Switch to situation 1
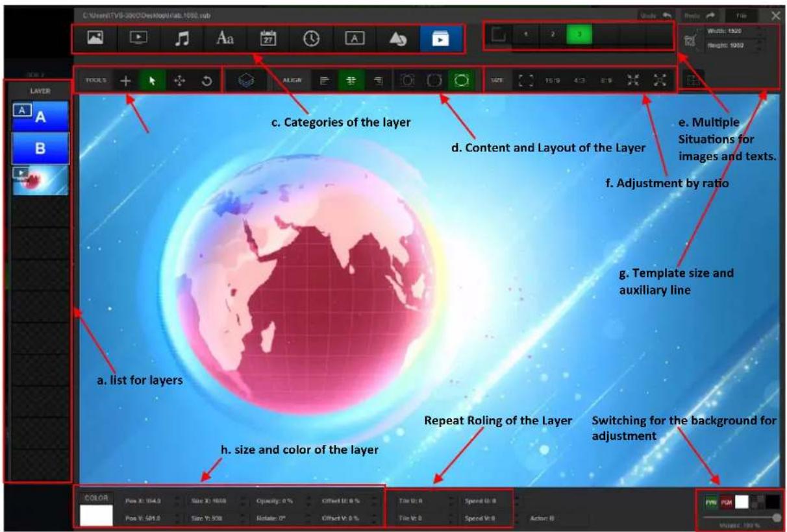 tap(525, 34)
